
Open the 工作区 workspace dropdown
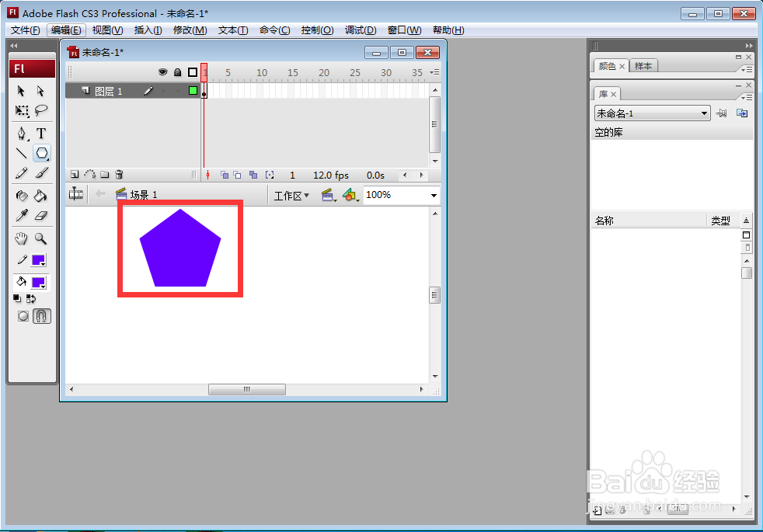click(x=291, y=196)
